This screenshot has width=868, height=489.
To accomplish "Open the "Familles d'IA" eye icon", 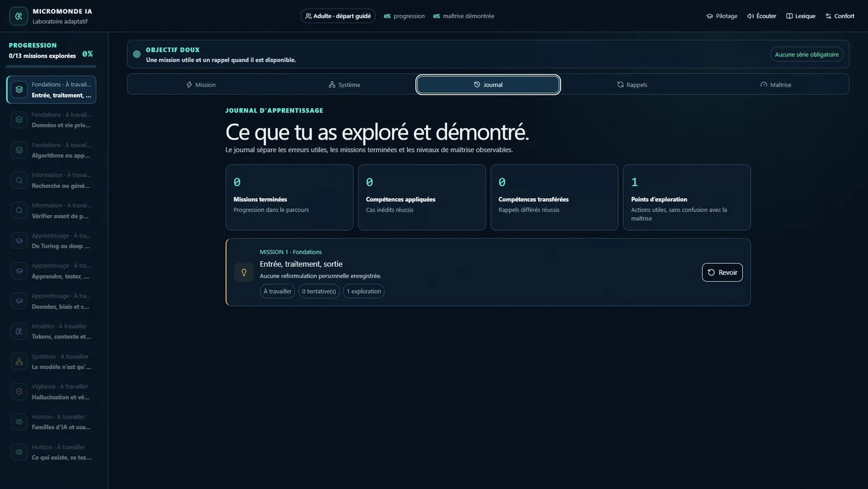I will click(19, 422).
